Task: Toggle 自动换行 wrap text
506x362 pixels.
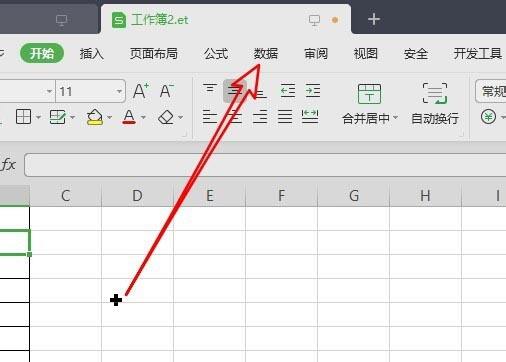Action: (x=435, y=104)
